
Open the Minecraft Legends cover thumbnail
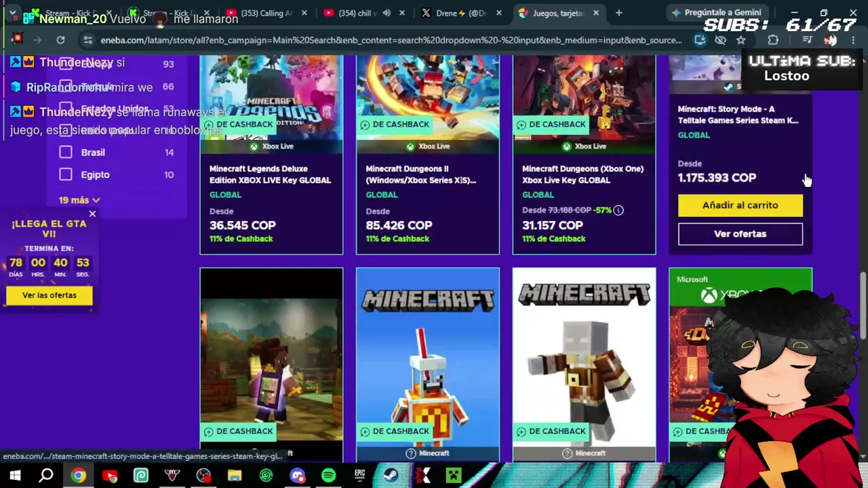pyautogui.click(x=271, y=104)
